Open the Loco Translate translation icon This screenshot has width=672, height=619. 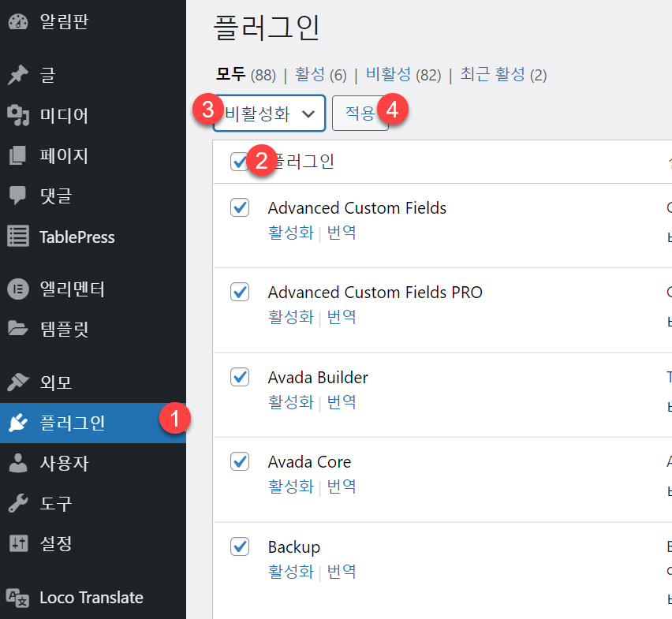click(17, 598)
